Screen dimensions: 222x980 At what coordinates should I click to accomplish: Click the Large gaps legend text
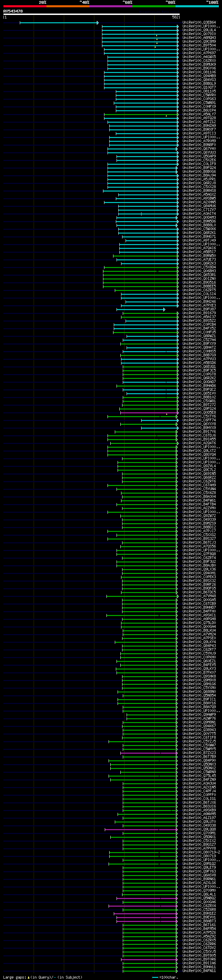click(43, 977)
